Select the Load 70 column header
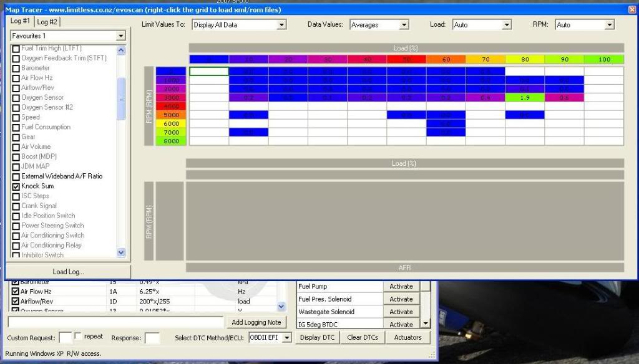The image size is (639, 364). pyautogui.click(x=485, y=59)
